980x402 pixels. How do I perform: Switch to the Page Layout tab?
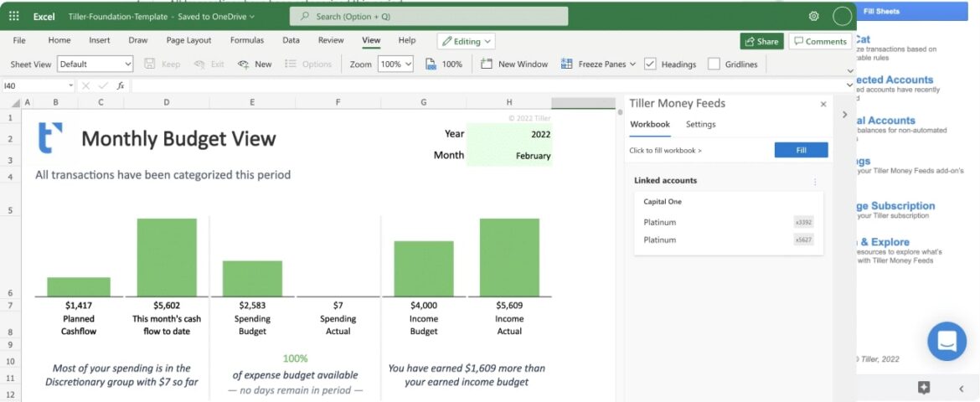pos(188,40)
